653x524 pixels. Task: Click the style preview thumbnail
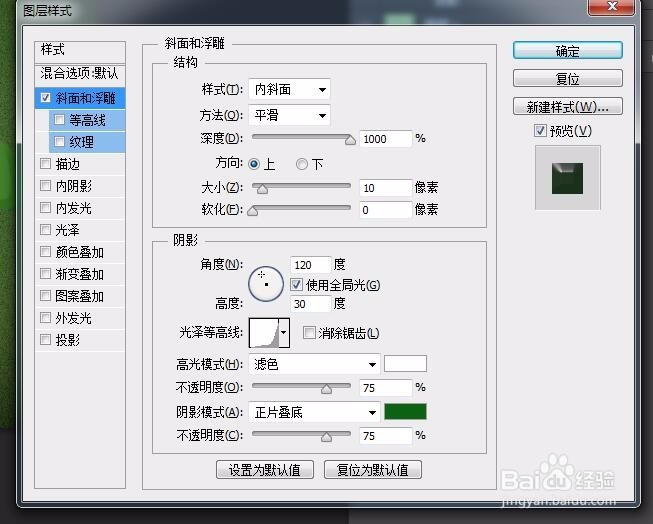(x=568, y=178)
